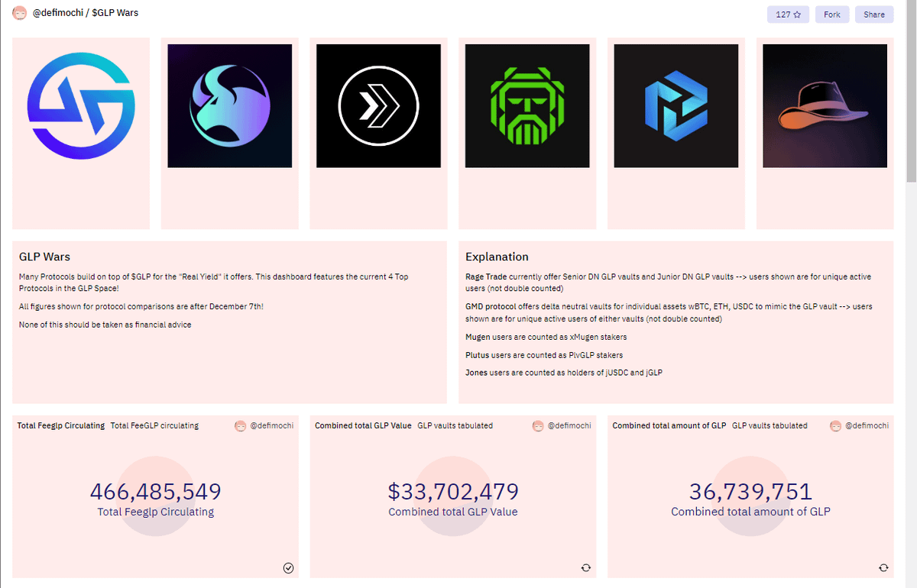Star the dashboard using the 127 button
Screen dimensions: 917x588
(788, 15)
